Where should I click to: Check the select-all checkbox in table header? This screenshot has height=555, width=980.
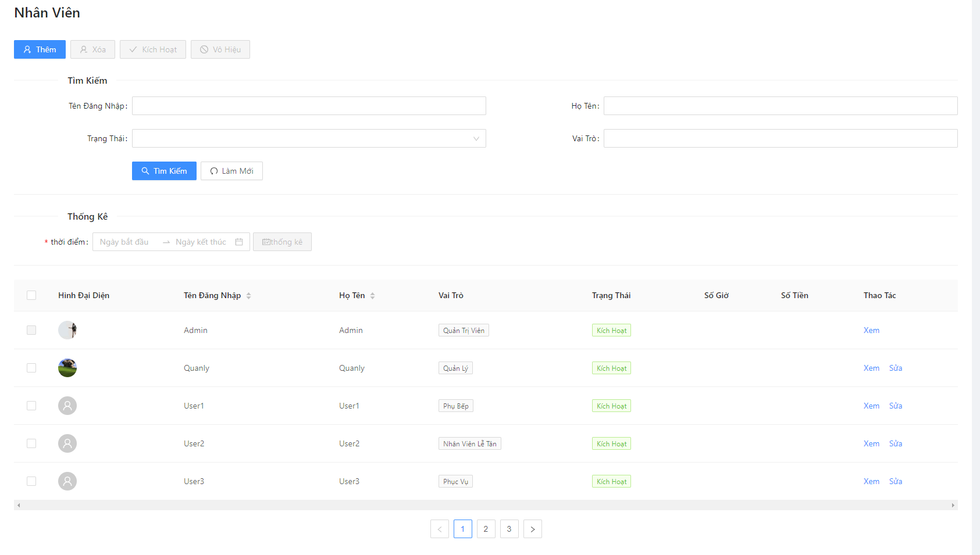[x=31, y=295]
